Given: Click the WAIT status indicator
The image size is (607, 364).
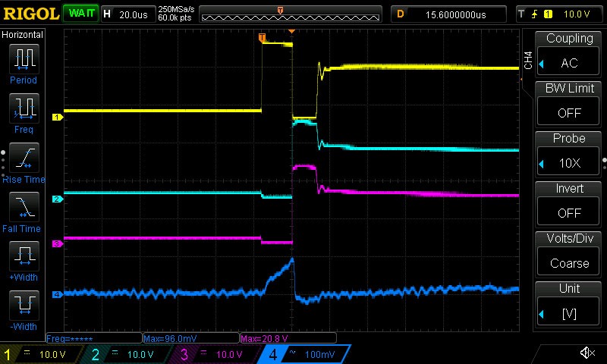Looking at the screenshot, I should click(x=81, y=14).
